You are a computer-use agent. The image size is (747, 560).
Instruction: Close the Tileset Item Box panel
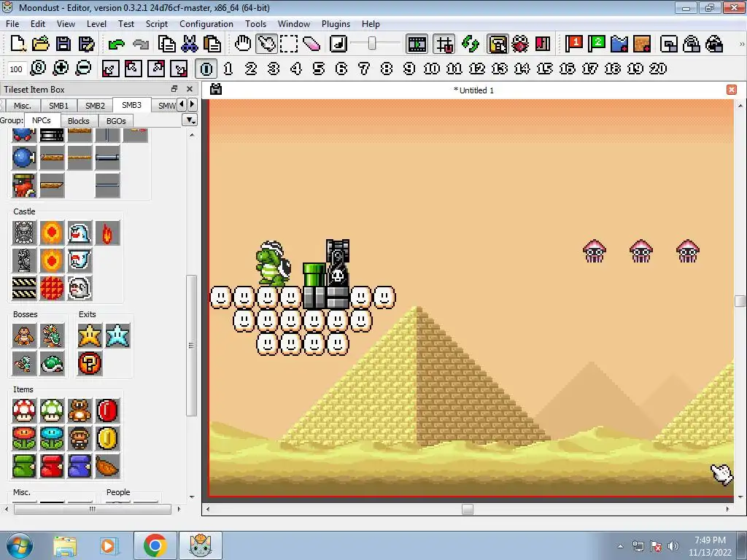click(190, 89)
